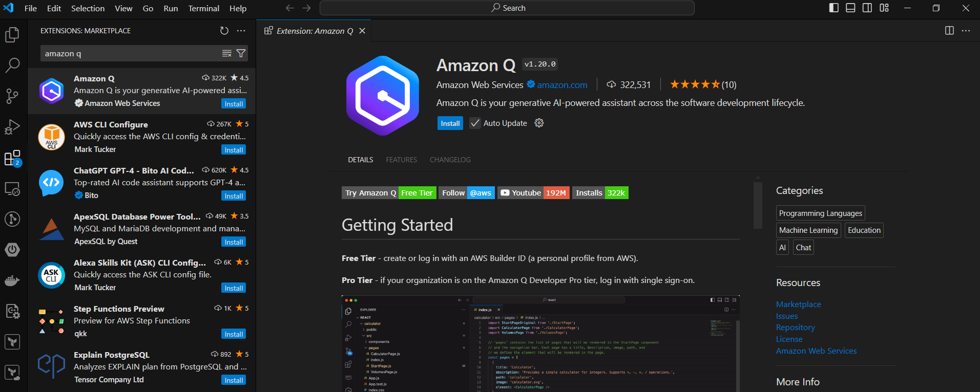
Task: Open Source Control view
Action: (12, 96)
